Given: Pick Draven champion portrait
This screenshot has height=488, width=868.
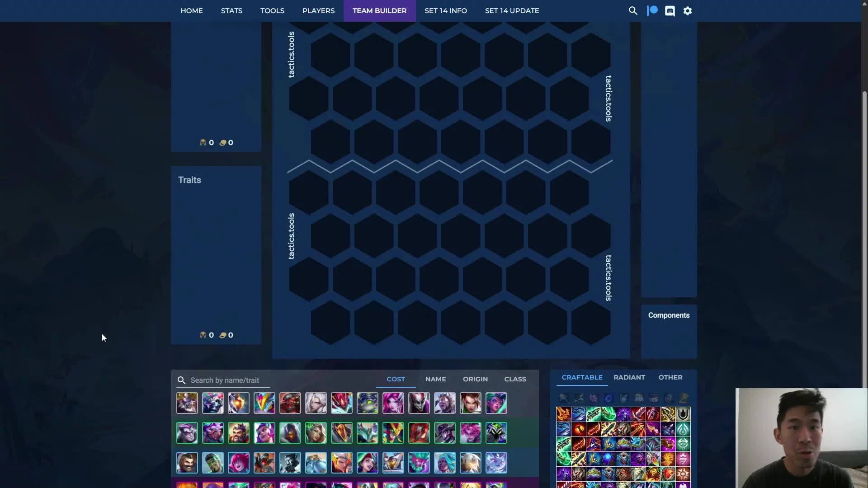Looking at the screenshot, I should (212, 463).
